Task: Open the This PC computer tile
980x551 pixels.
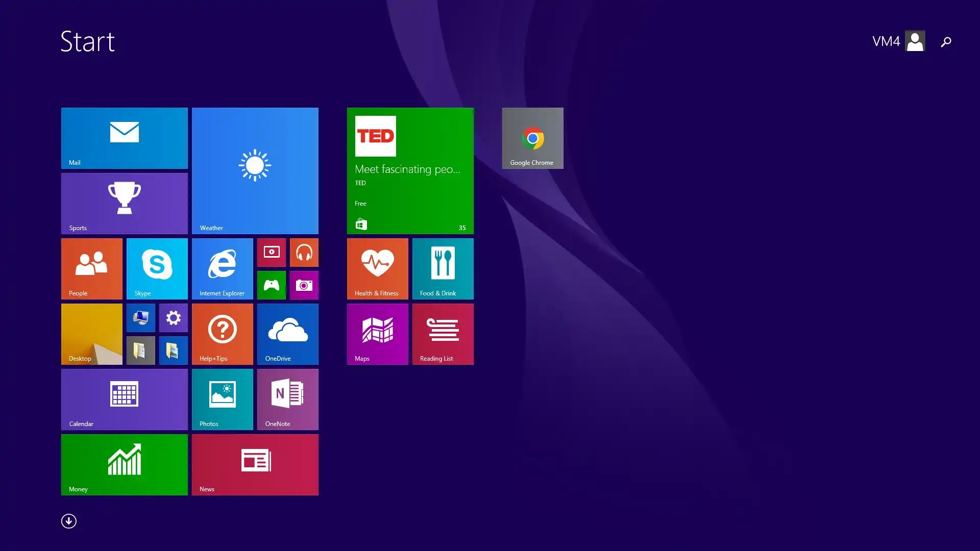Action: pyautogui.click(x=140, y=317)
